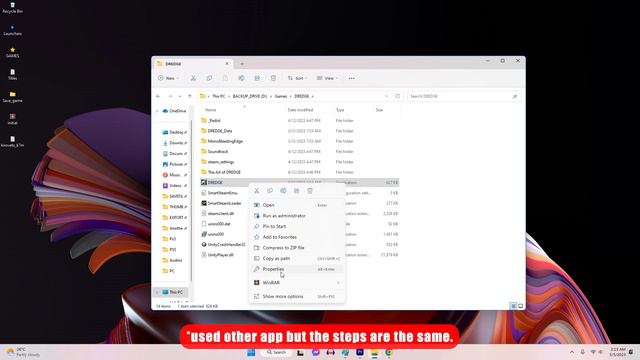Screen dimensions: 640x360
Task: Switch to details view icon in status bar
Action: coord(513,306)
